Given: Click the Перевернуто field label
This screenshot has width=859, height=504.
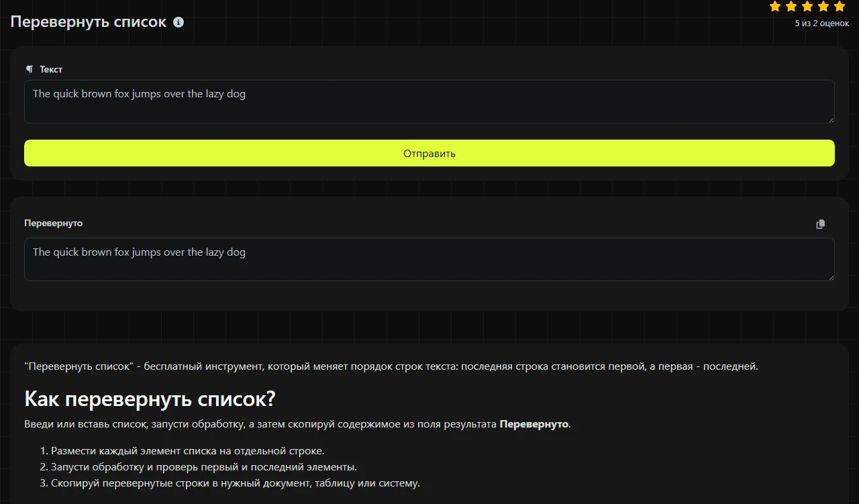Looking at the screenshot, I should (54, 223).
